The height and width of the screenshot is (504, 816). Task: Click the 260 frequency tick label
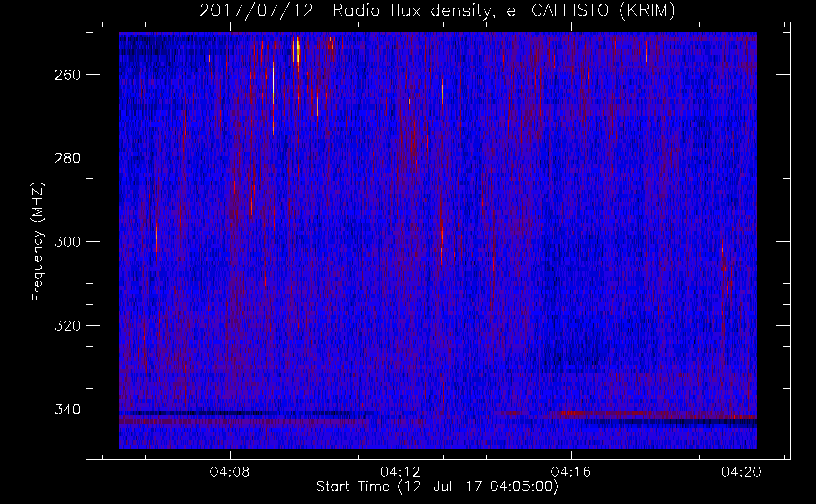point(67,75)
